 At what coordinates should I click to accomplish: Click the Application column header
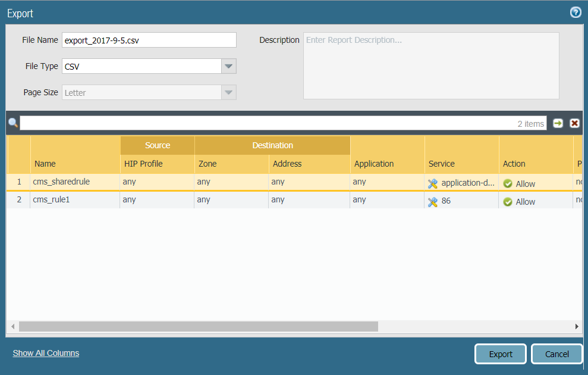tap(388, 164)
